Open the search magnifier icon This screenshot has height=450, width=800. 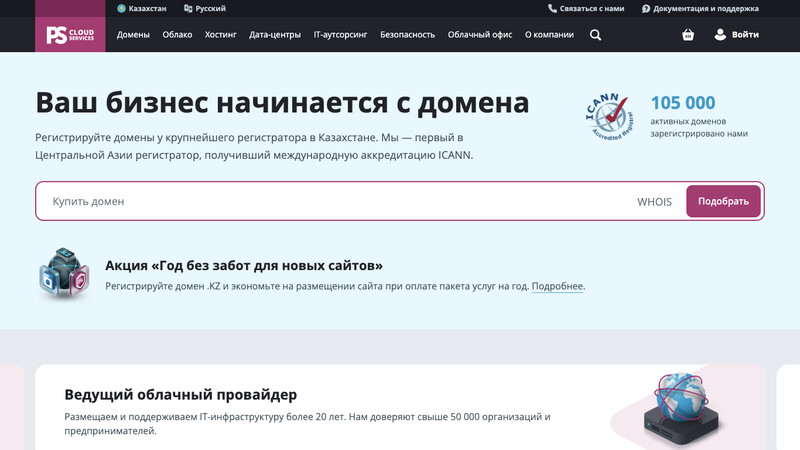(595, 35)
